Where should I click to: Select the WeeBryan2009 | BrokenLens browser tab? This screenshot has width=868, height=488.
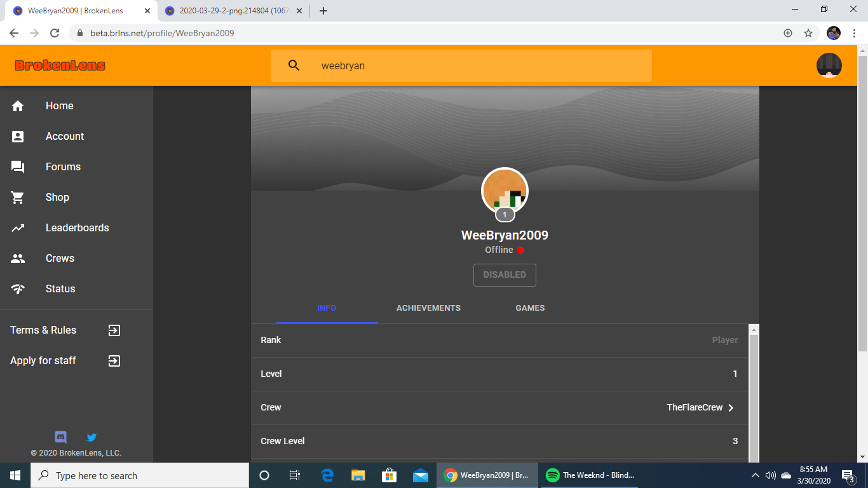pos(81,11)
